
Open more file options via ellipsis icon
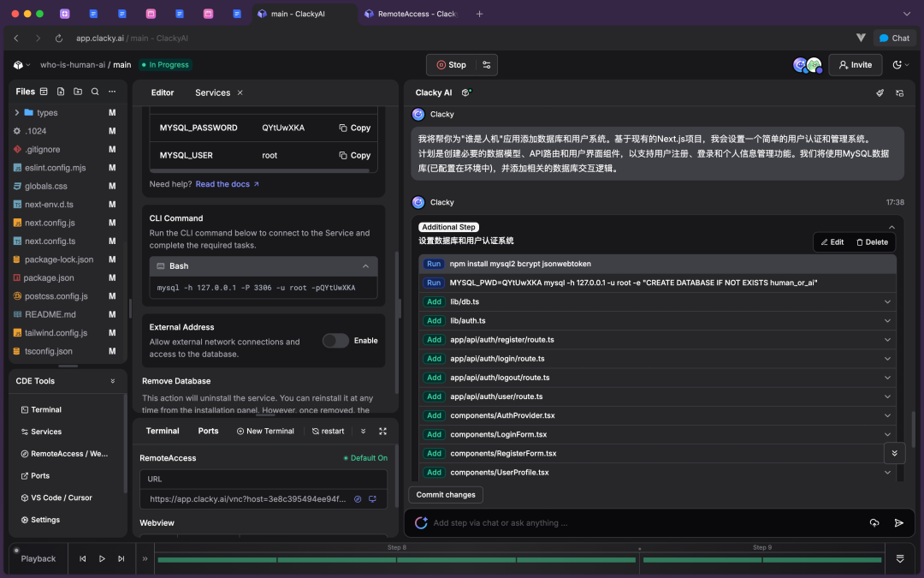pos(111,92)
